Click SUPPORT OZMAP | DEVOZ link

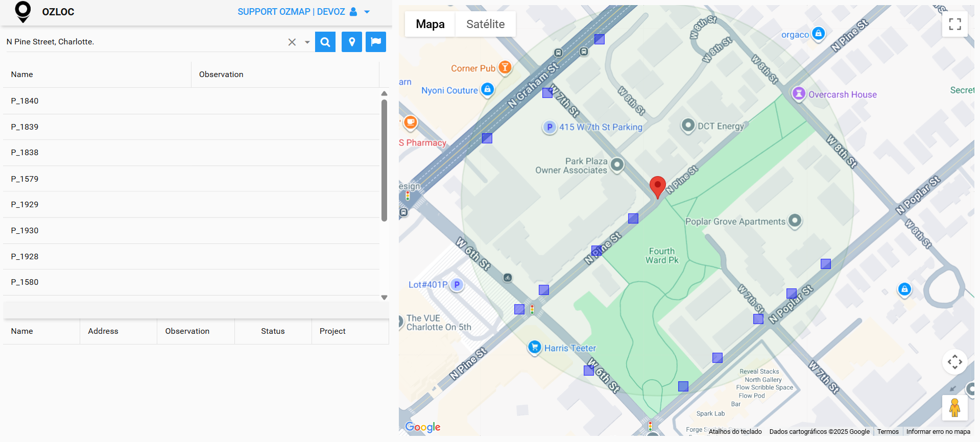click(x=291, y=12)
